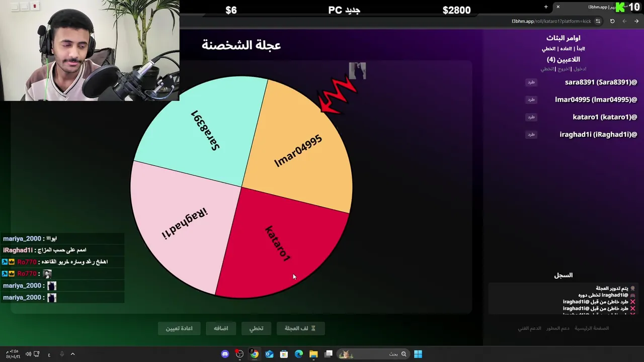The image size is (644, 362).
Task: Switch the keyboard language indicator ع
Action: 49,354
